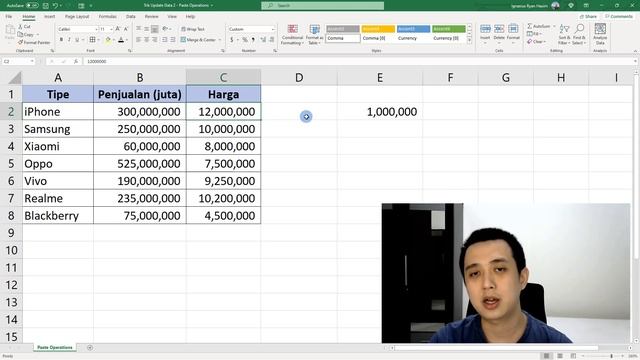The width and height of the screenshot is (640, 360).
Task: Toggle the AutoSave switch
Action: [x=32, y=6]
